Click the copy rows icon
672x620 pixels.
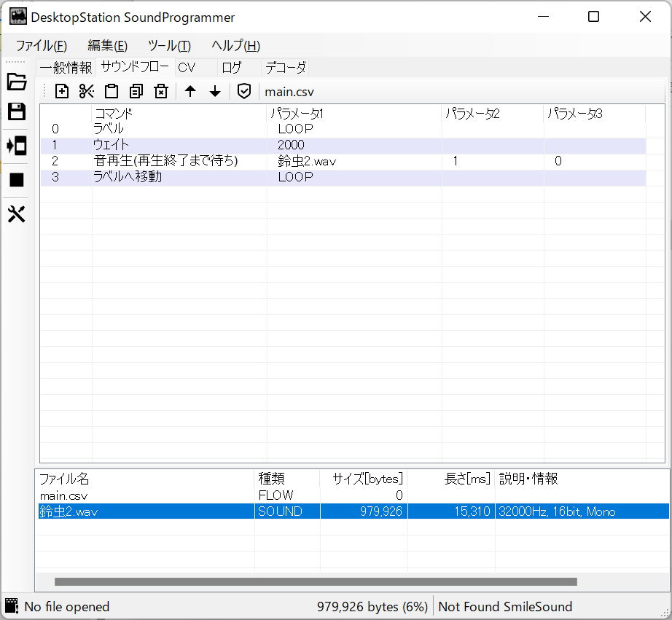(x=136, y=91)
